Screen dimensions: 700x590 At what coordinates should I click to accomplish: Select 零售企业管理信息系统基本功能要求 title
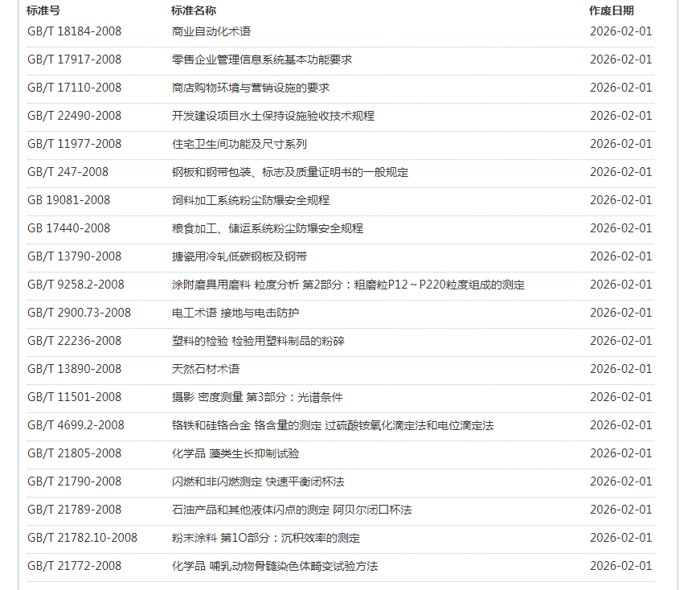(261, 59)
